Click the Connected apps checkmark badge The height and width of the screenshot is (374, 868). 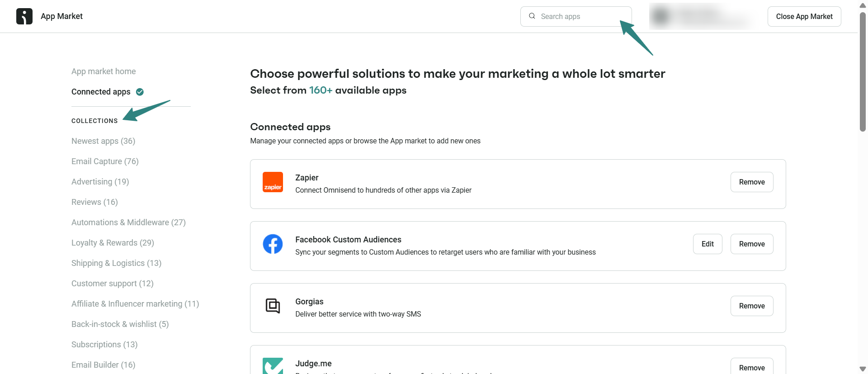pyautogui.click(x=140, y=92)
